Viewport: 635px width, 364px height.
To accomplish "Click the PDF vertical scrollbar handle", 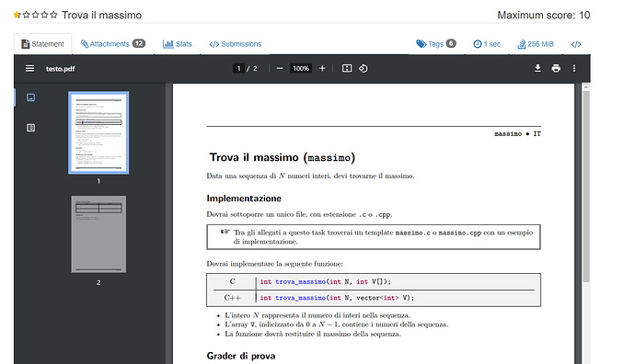I will [586, 186].
